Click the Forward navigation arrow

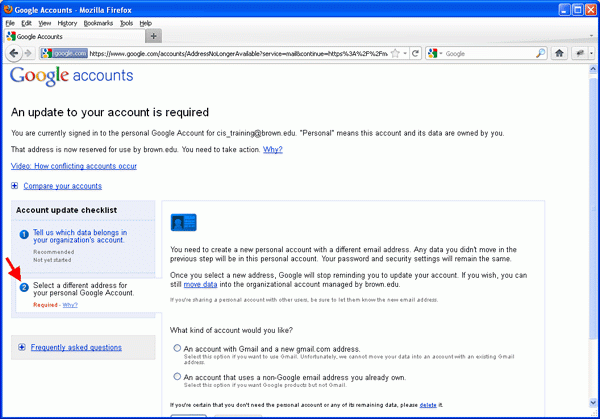pos(28,53)
